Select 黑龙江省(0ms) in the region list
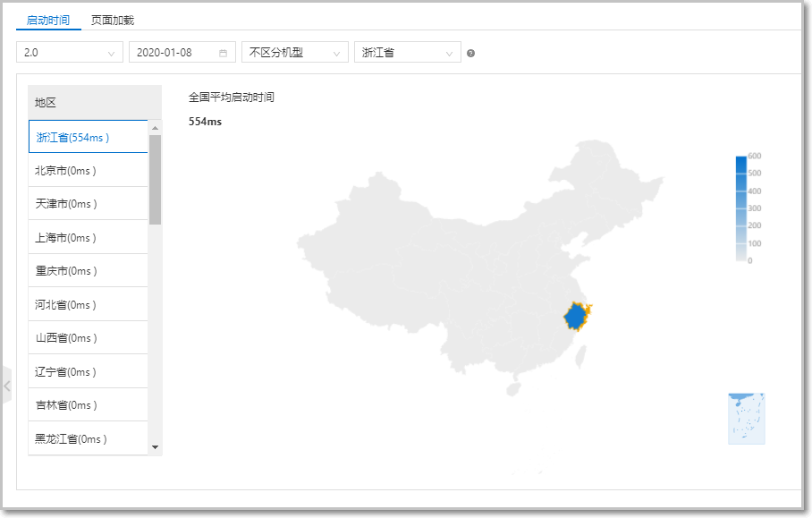Image resolution: width=812 pixels, height=518 pixels. point(88,438)
